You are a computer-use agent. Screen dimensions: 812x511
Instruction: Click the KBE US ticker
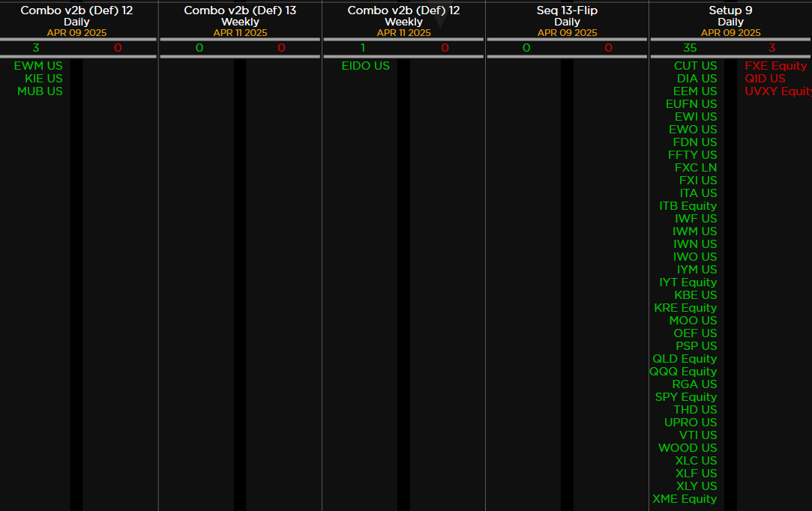coord(696,295)
